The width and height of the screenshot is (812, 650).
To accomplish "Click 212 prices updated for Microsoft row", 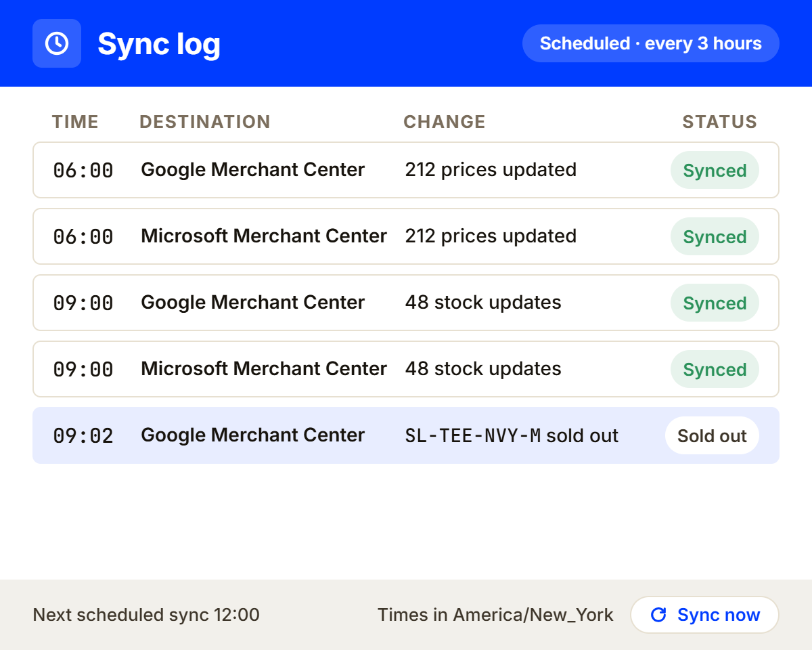I will (x=491, y=236).
